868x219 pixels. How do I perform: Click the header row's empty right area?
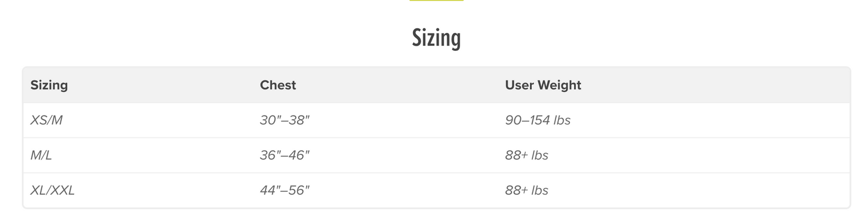[x=715, y=85]
